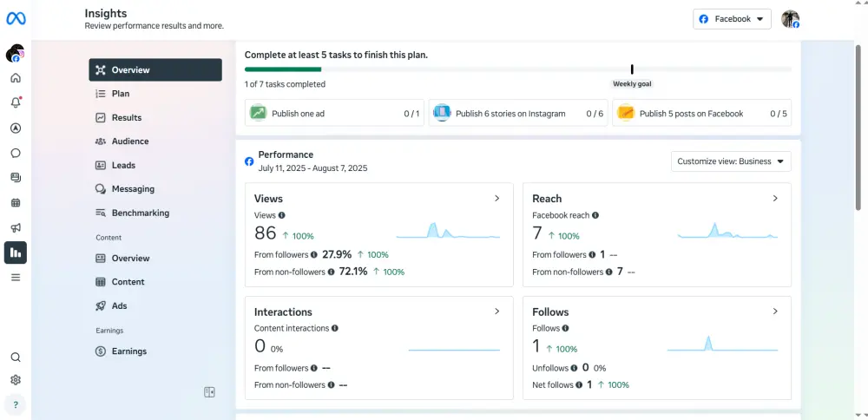
Task: Open the Facebook platform dropdown
Action: coord(732,19)
